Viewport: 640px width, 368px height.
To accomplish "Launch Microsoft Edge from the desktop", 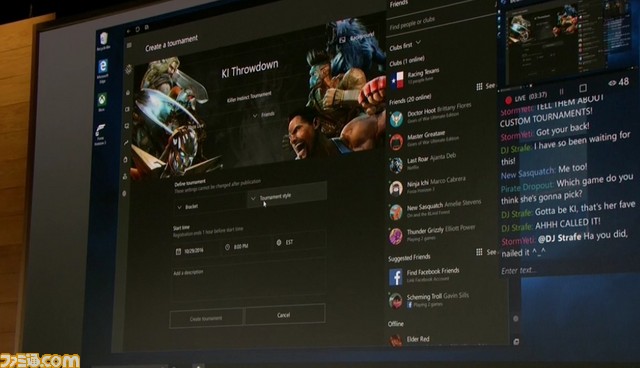I will (102, 70).
